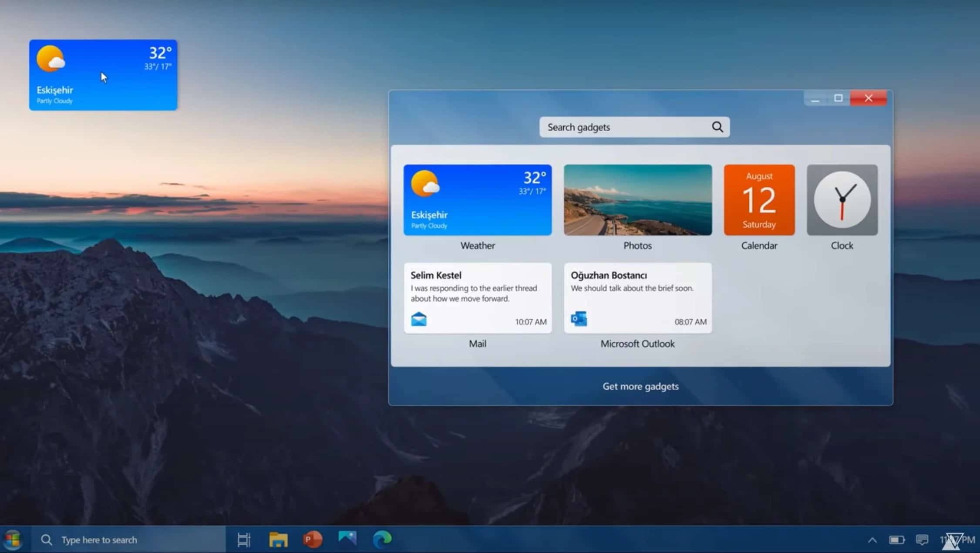
Task: Launch Microsoft Edge from the taskbar
Action: click(382, 539)
